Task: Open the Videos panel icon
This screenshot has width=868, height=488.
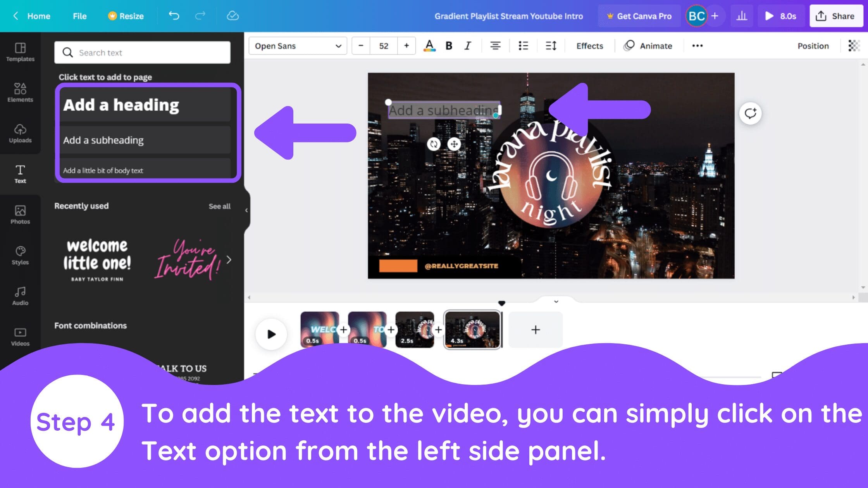Action: point(20,335)
